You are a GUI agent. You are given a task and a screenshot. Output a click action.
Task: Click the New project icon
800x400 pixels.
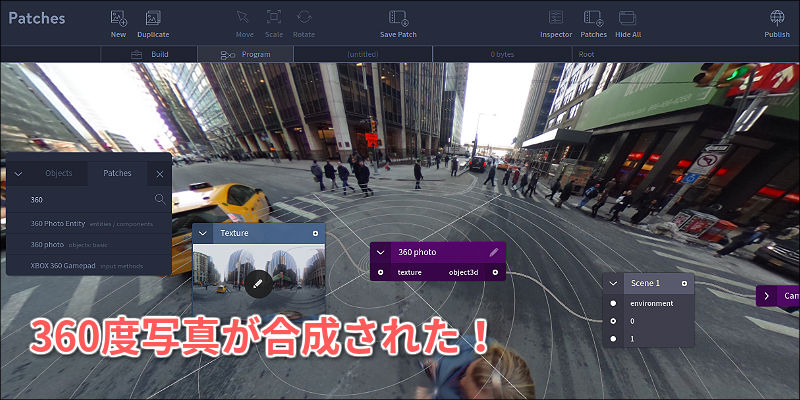coord(118,18)
